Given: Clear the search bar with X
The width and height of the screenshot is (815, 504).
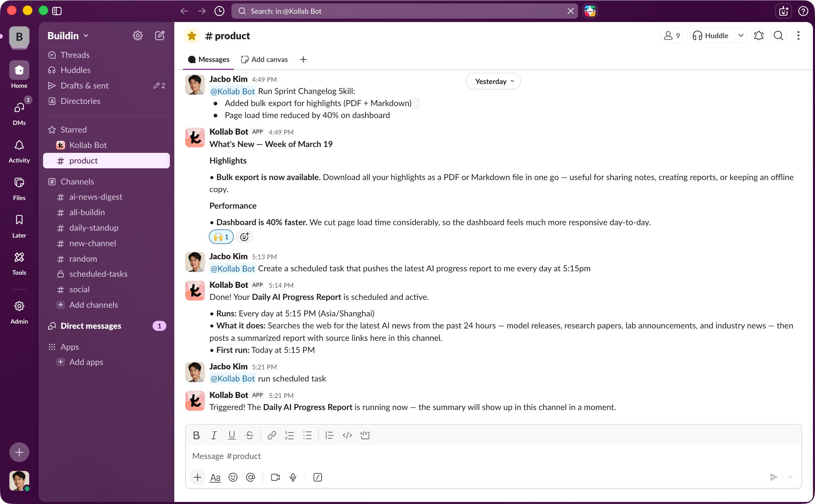Looking at the screenshot, I should coord(570,11).
